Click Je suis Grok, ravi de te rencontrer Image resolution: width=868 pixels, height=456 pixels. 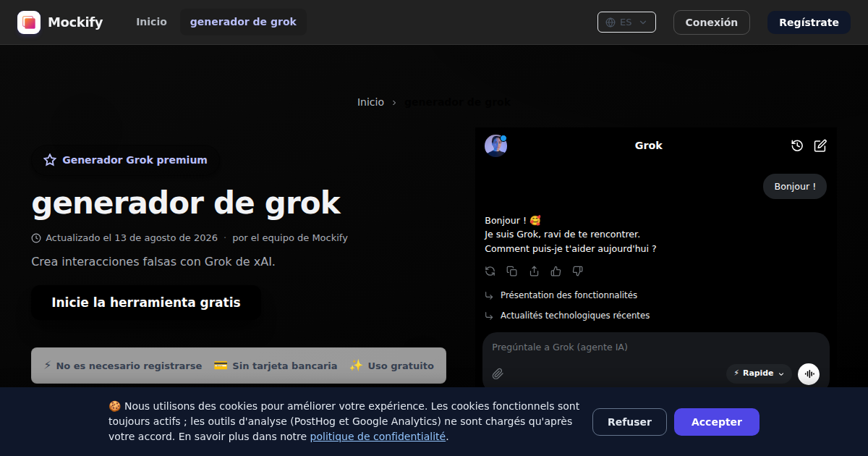pyautogui.click(x=562, y=235)
